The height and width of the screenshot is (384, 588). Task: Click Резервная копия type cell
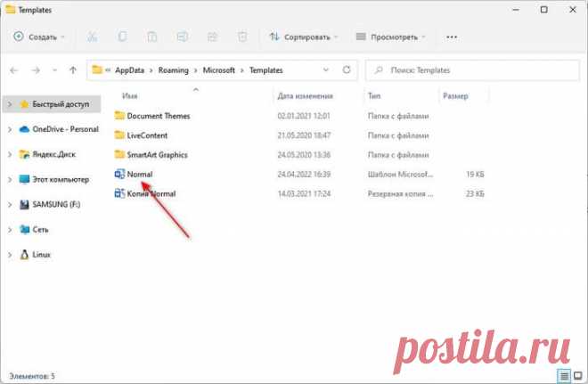(400, 194)
